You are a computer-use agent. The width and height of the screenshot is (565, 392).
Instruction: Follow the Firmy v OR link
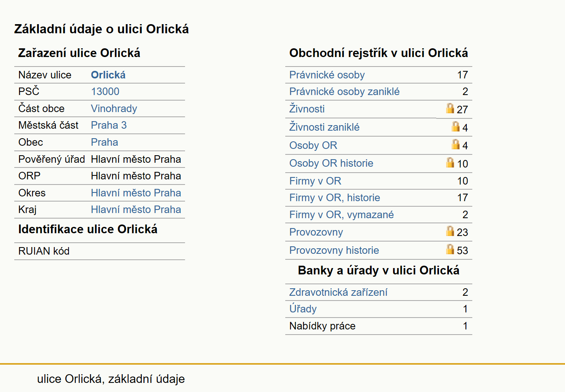click(315, 181)
